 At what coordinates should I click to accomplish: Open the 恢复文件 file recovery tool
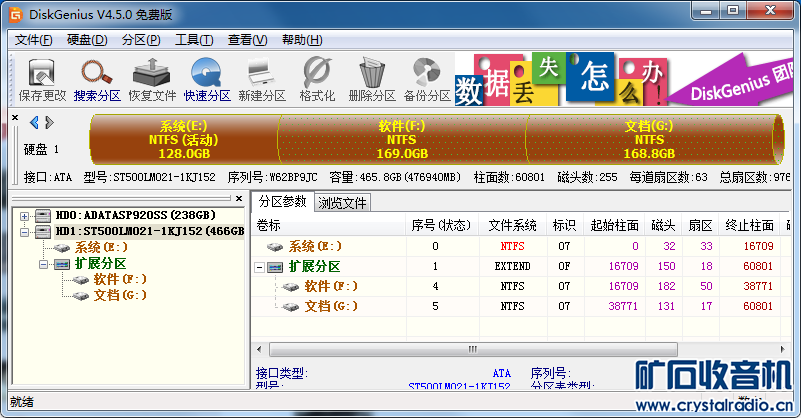click(x=152, y=73)
